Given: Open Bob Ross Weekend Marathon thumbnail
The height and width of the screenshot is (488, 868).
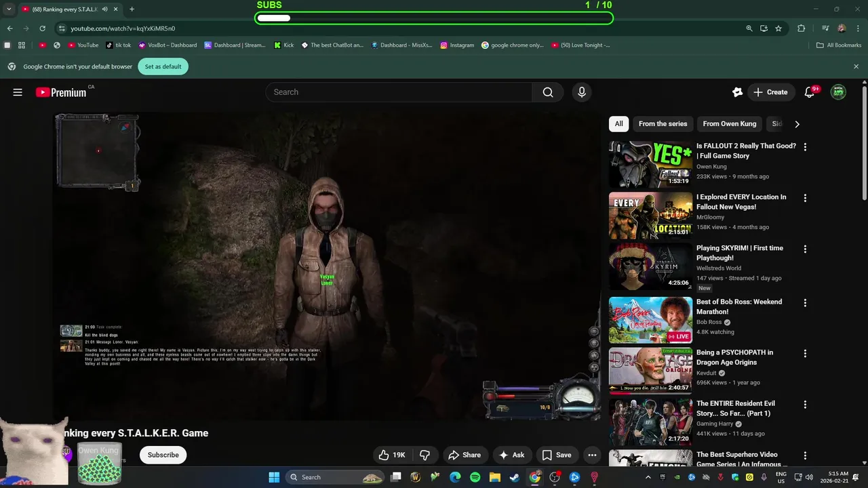Looking at the screenshot, I should 650,321.
